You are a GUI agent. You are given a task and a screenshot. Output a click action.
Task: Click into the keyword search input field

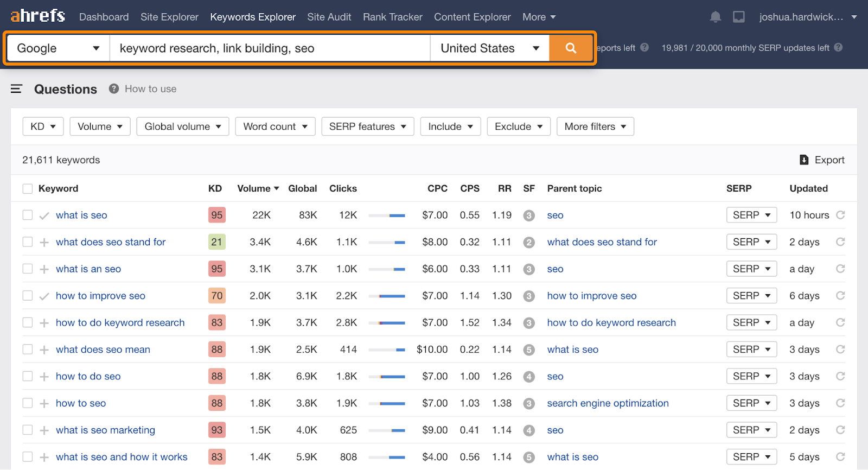coord(270,48)
